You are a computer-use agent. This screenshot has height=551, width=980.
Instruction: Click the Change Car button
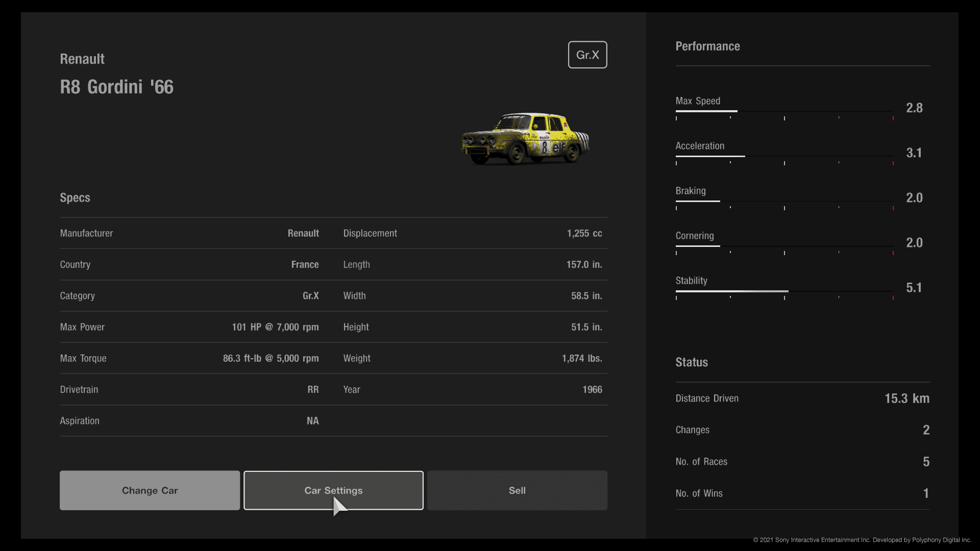[150, 490]
